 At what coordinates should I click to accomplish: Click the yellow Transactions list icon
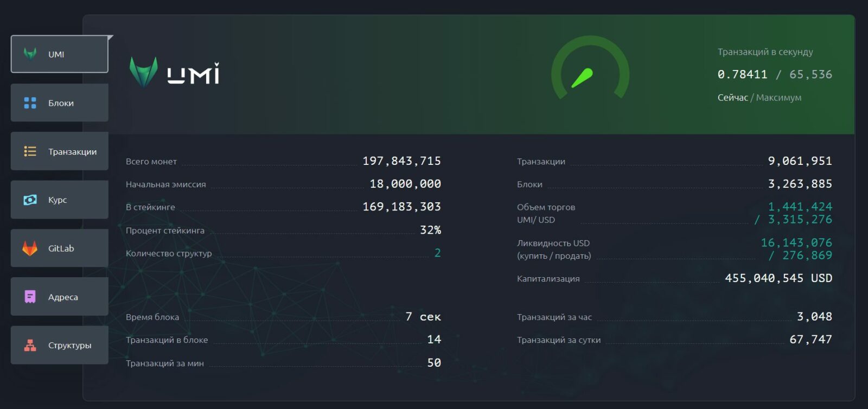pyautogui.click(x=30, y=151)
